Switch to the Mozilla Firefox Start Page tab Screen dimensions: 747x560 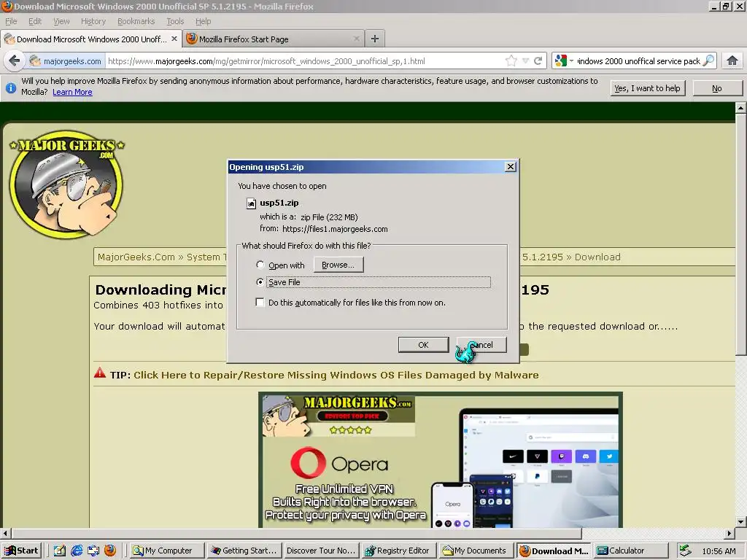[274, 39]
